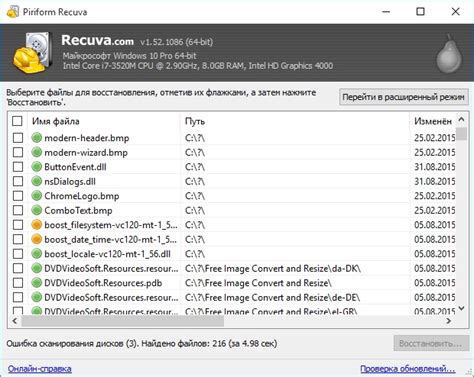Click green status dot of nsDialogs.dll

coord(36,181)
